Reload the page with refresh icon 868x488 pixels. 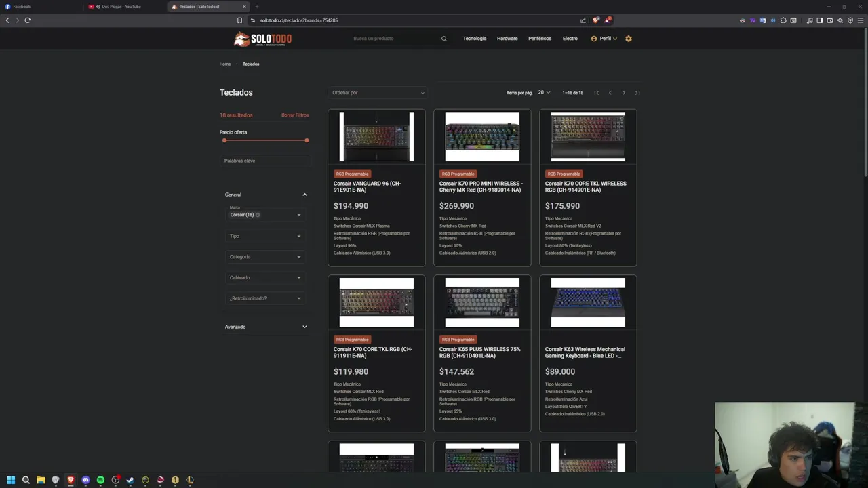click(28, 20)
